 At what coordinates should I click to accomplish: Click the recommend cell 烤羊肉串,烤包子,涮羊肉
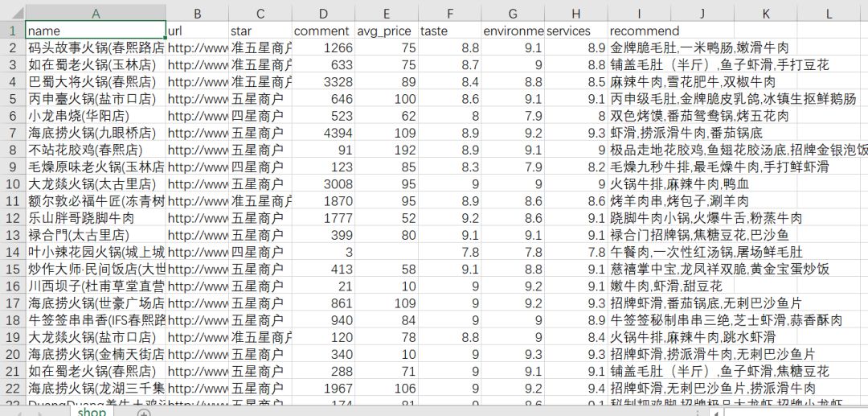(x=680, y=201)
